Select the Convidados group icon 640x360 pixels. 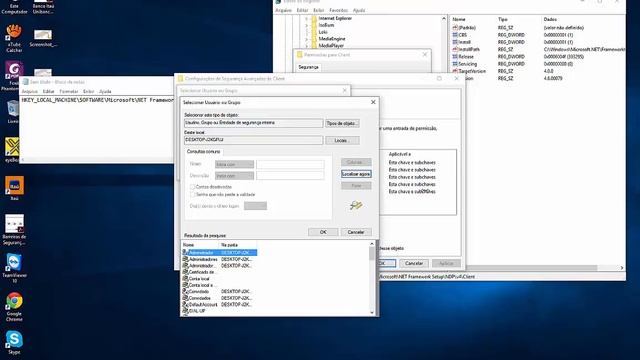[185, 298]
